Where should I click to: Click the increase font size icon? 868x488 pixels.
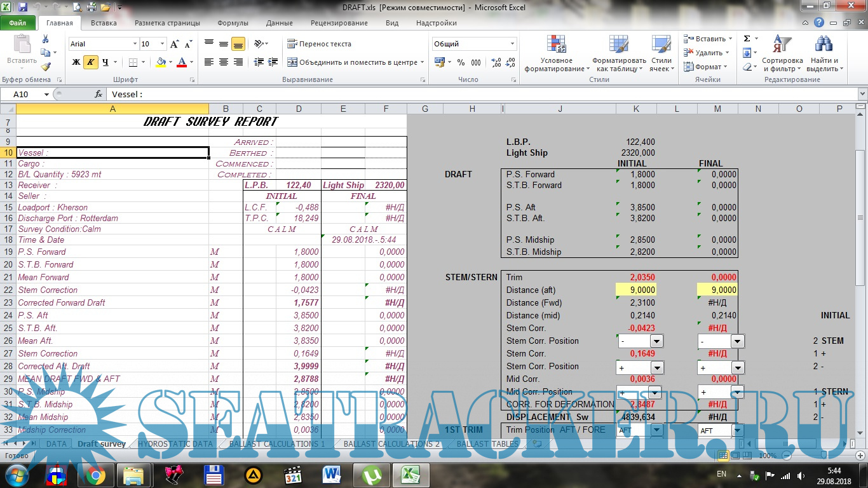[x=175, y=44]
